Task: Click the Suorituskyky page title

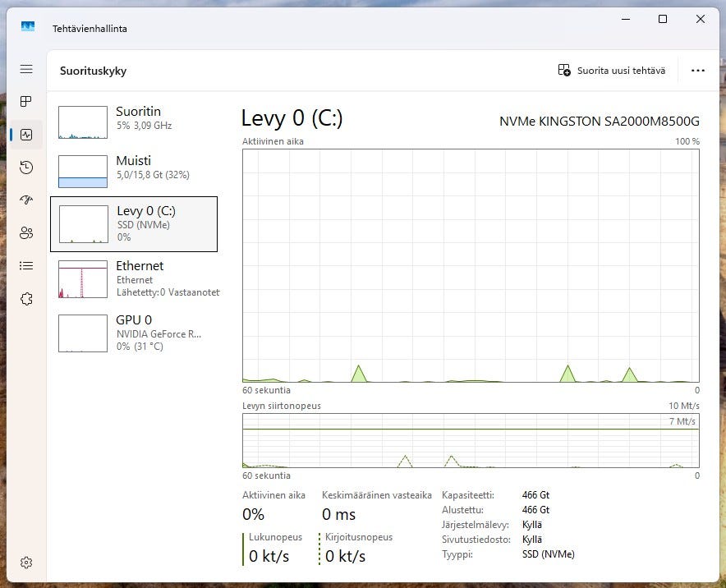Action: point(93,71)
